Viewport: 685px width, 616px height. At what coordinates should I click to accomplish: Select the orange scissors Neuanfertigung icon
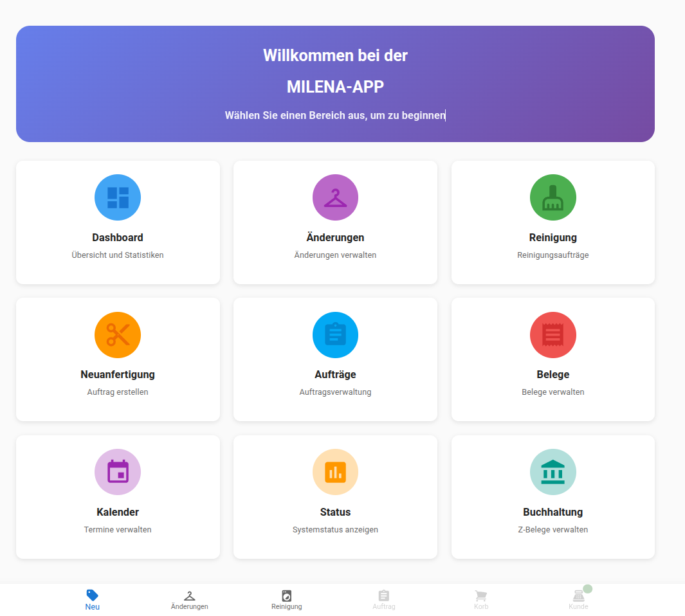pyautogui.click(x=118, y=335)
